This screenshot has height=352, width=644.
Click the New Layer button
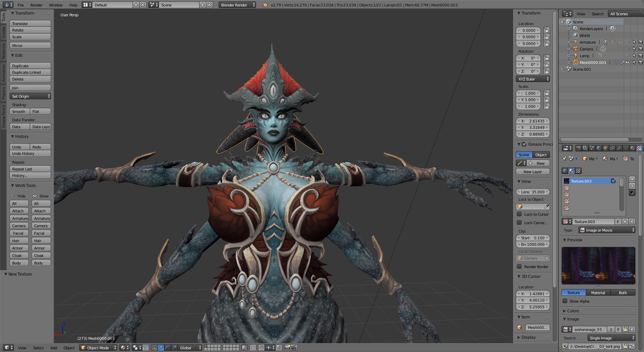point(533,171)
